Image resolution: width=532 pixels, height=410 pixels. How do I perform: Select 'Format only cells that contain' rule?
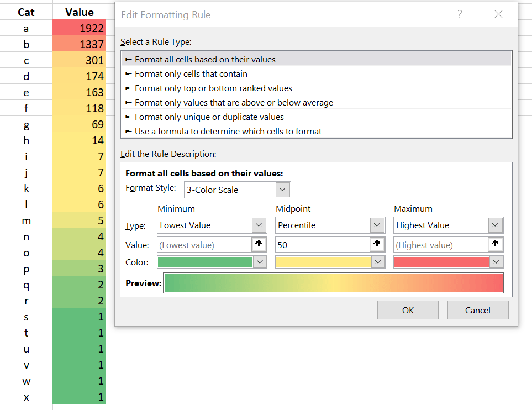point(191,73)
